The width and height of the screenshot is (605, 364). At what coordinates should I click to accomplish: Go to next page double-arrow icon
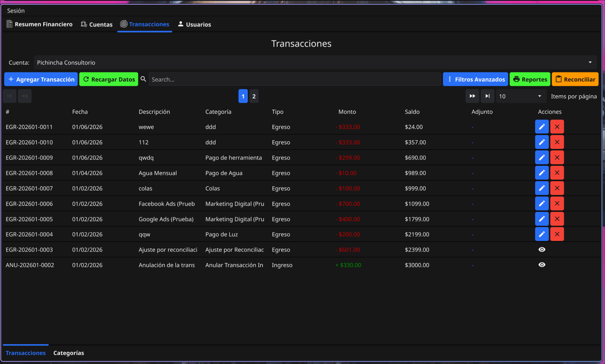[x=472, y=96]
